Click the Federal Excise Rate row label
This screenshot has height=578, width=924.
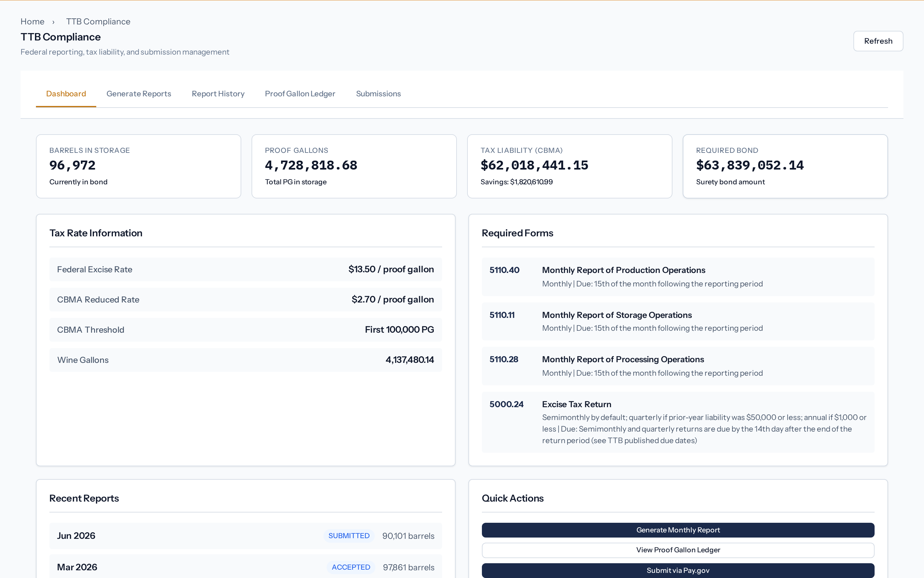click(x=95, y=269)
